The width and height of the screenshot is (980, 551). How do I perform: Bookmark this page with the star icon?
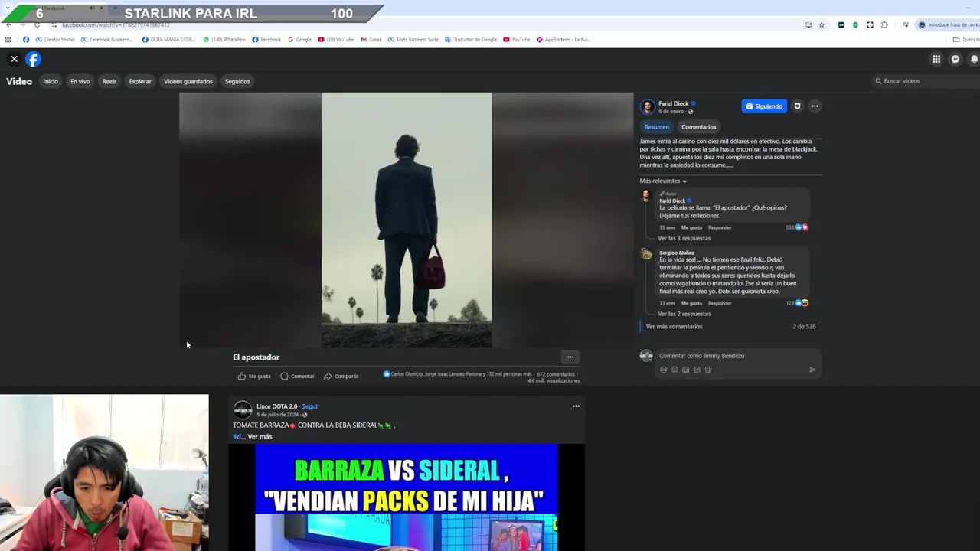tap(822, 24)
